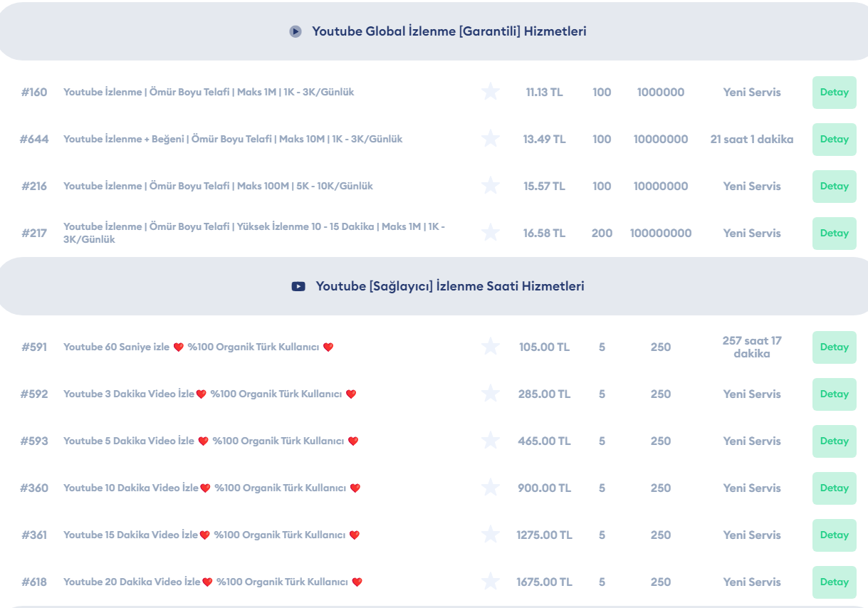Select service ID #644
The width and height of the screenshot is (868, 608).
(x=34, y=139)
